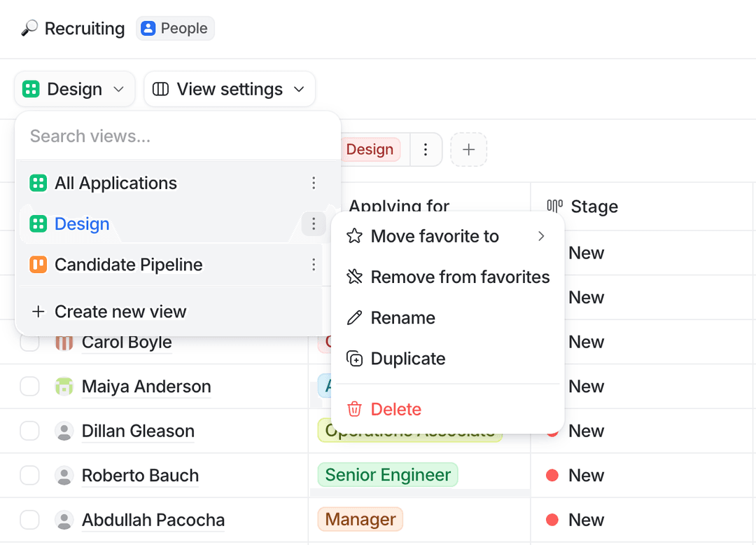Click the orange kanban icon of Candidate Pipeline

pos(38,265)
